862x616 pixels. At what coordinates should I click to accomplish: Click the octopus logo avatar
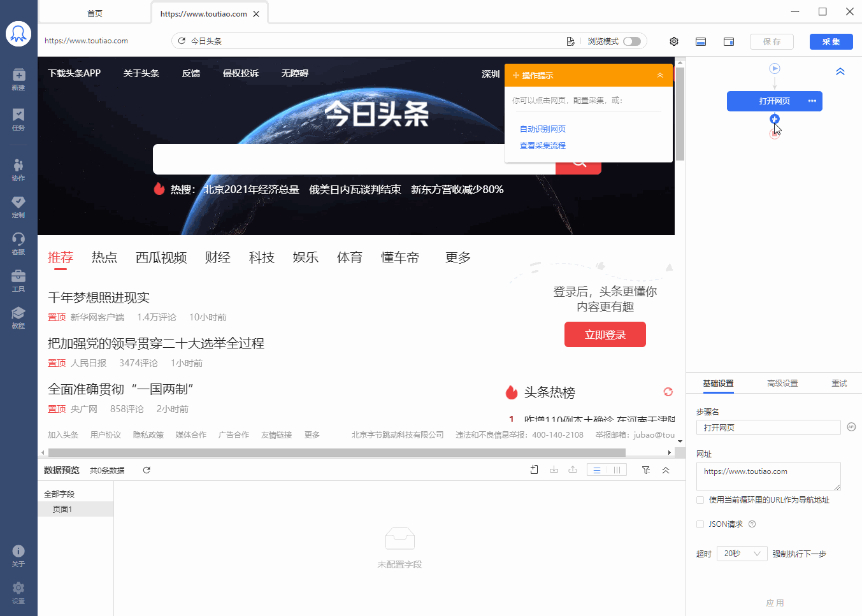tap(18, 34)
